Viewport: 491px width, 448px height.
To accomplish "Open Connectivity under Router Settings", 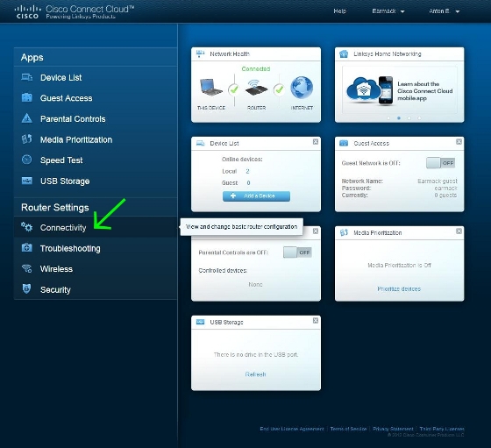I will pyautogui.click(x=96, y=227).
